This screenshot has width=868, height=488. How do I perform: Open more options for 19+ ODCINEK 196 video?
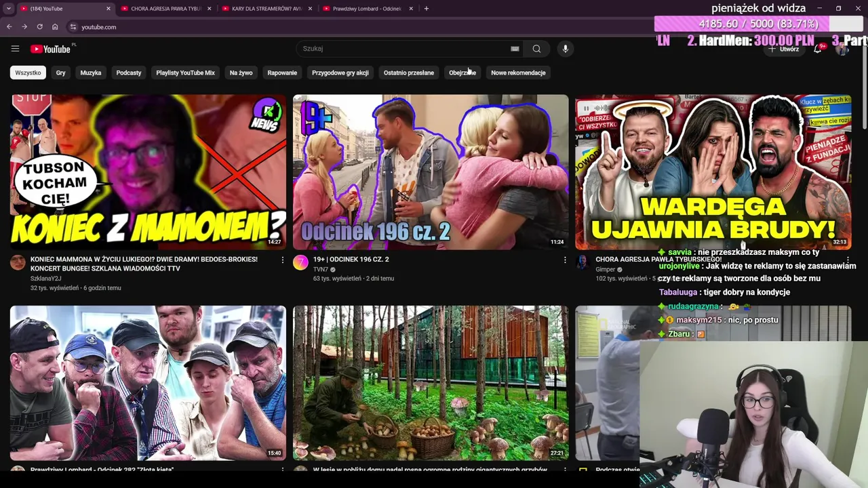[x=565, y=260]
